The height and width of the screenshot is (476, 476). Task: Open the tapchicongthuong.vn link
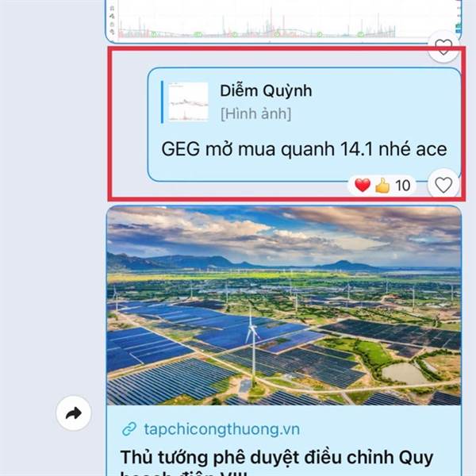[x=222, y=429]
